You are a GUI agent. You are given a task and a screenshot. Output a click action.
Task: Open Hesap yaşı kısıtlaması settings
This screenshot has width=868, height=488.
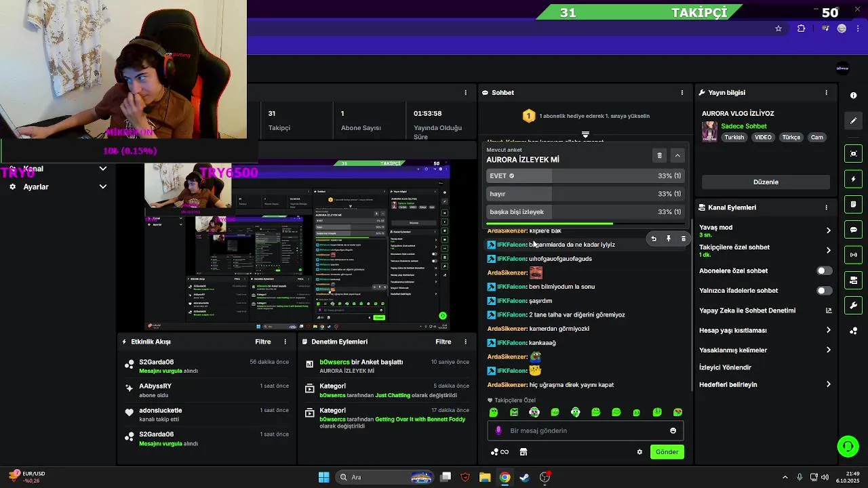tap(765, 330)
